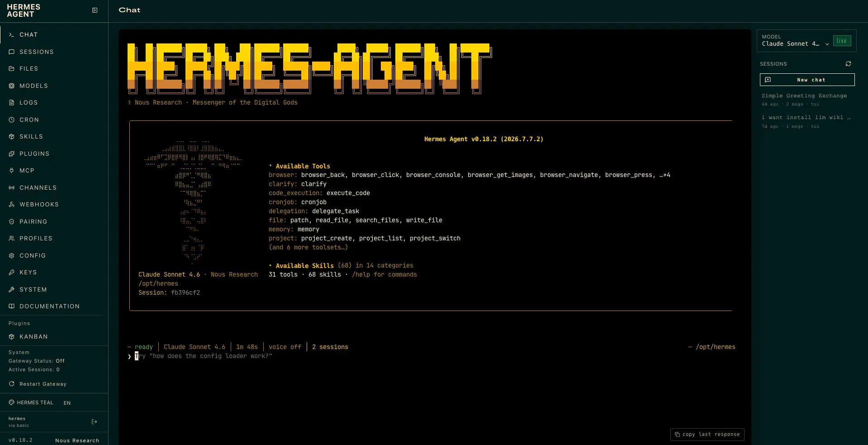The height and width of the screenshot is (445, 868).
Task: Log out using the exit icon
Action: coord(95,421)
